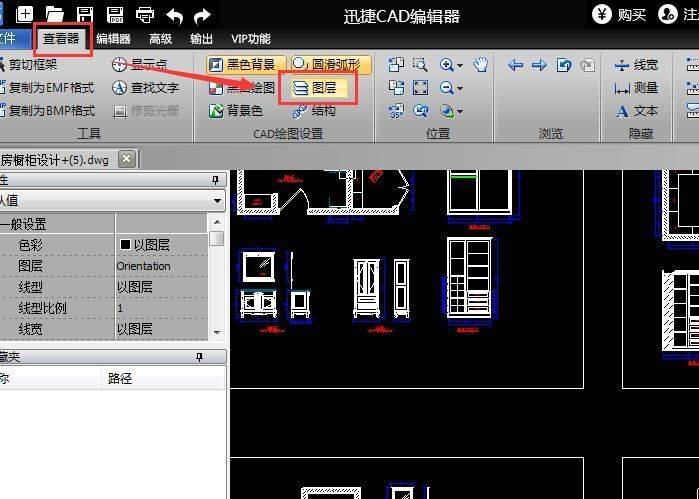699x499 pixels.
Task: Click the 购买 purchase button
Action: click(x=619, y=15)
